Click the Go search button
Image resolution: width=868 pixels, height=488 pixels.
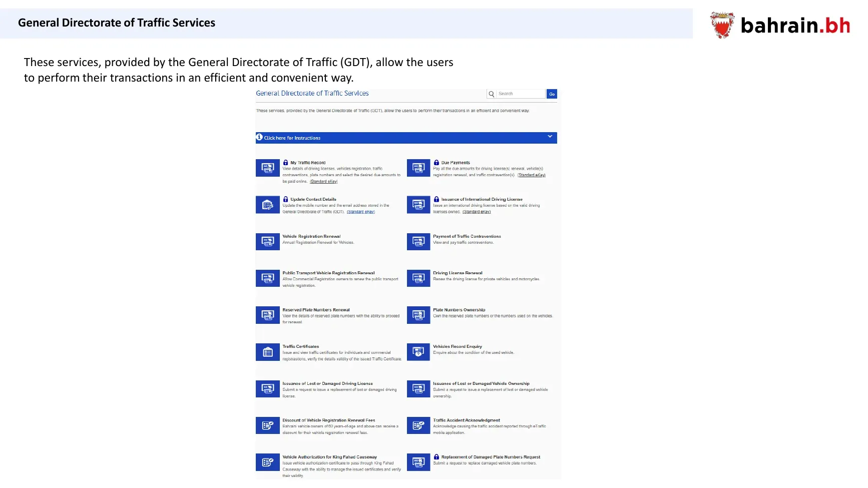(552, 94)
